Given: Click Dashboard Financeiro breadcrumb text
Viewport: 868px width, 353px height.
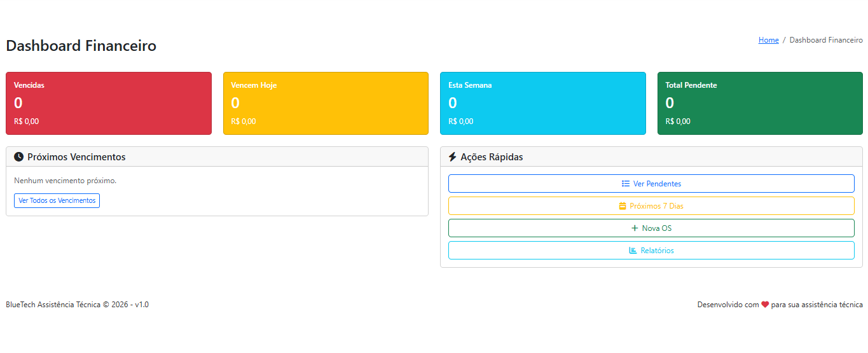Looking at the screenshot, I should pyautogui.click(x=826, y=40).
